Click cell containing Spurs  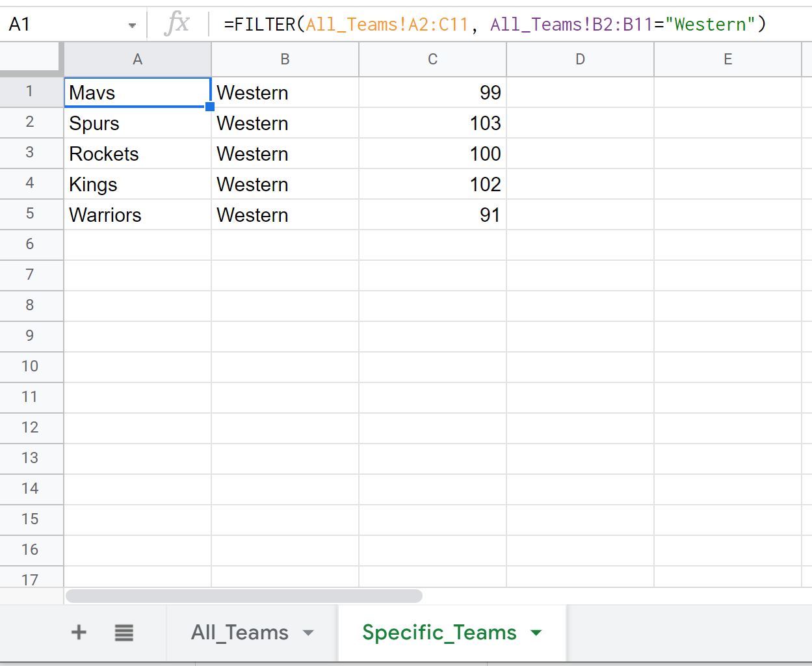(x=138, y=123)
